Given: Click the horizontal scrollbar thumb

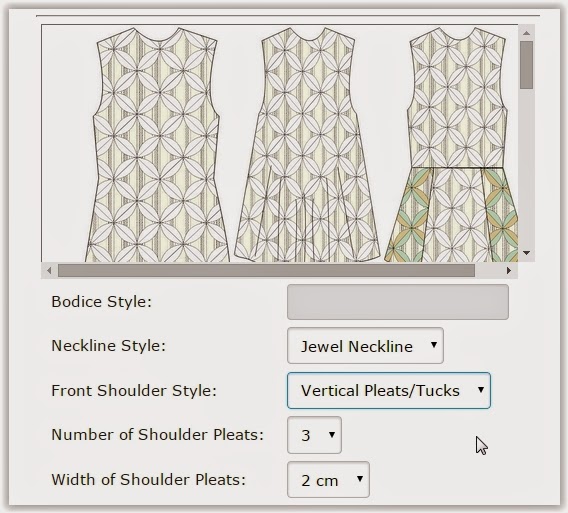Looking at the screenshot, I should [x=267, y=271].
